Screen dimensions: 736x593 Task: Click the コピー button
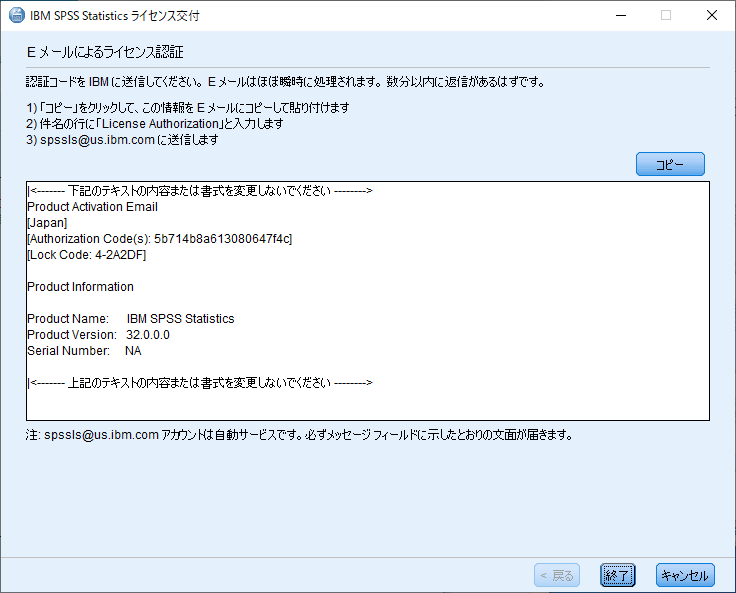(670, 164)
